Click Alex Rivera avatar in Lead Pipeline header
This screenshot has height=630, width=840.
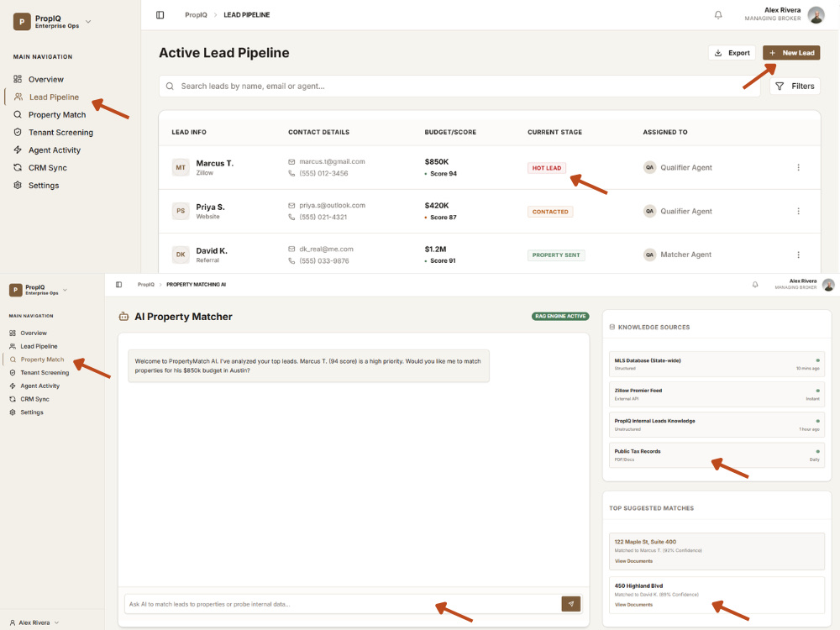pos(816,15)
